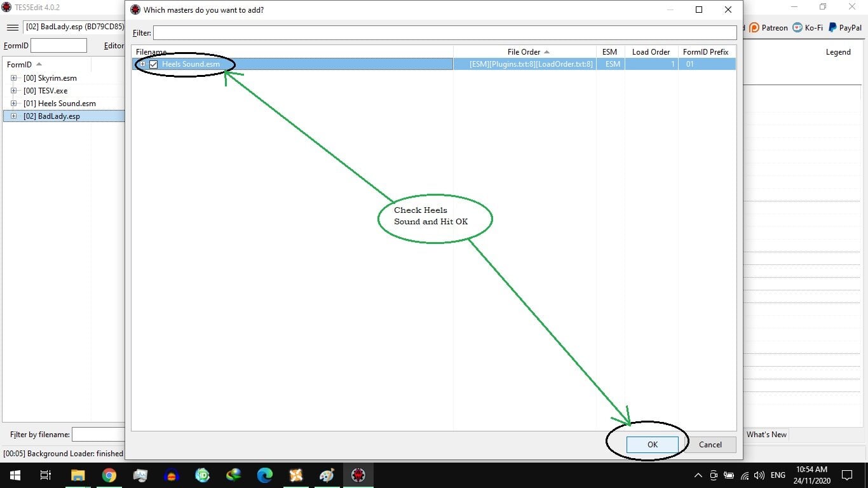Open the PayPal link

(x=844, y=27)
